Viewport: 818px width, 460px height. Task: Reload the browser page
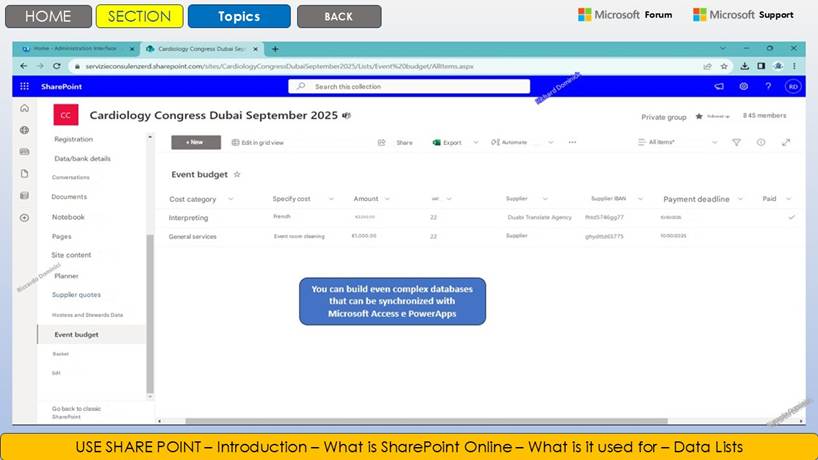tap(57, 66)
